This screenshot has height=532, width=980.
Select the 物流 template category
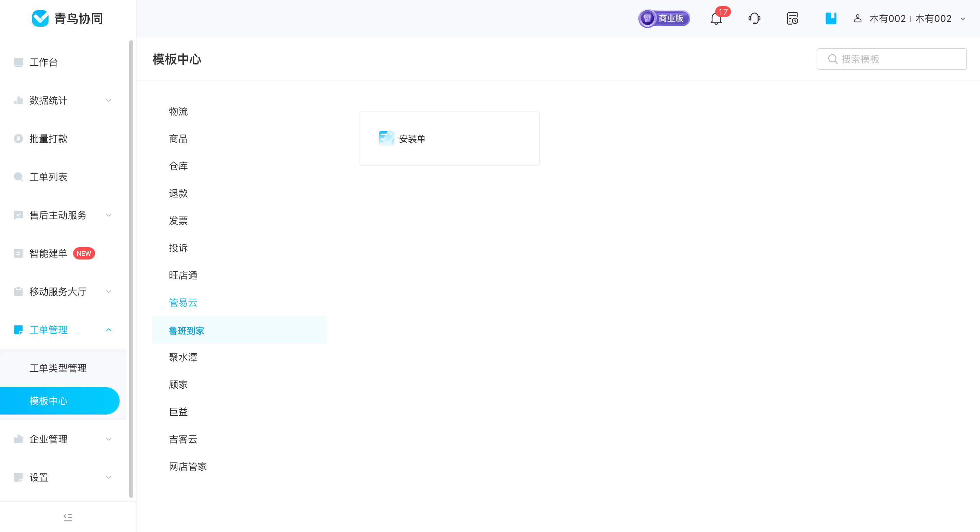point(239,111)
